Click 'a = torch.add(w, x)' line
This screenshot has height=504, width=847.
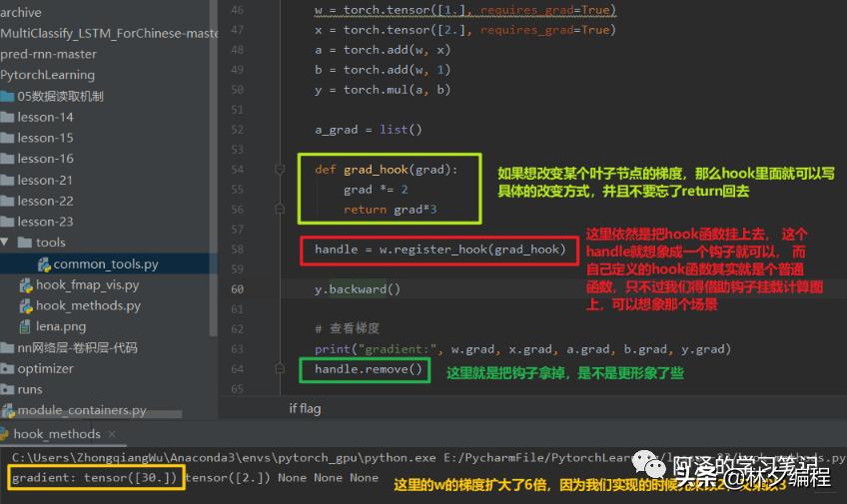tap(383, 50)
